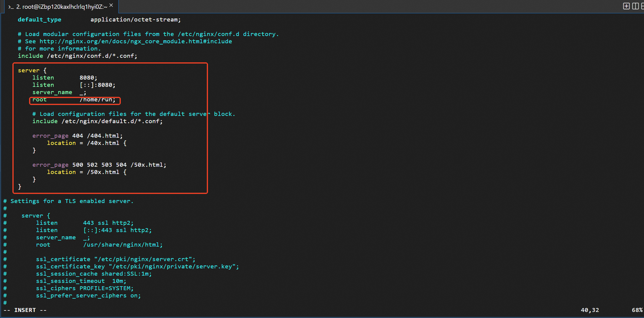Click the cursor position '40,32' in status line
Viewport: 644px width, 318px height.
pyautogui.click(x=590, y=310)
